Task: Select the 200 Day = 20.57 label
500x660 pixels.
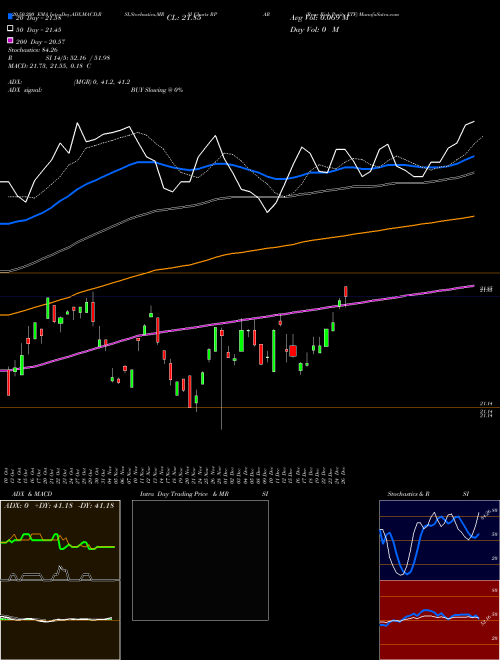Action: [40, 41]
